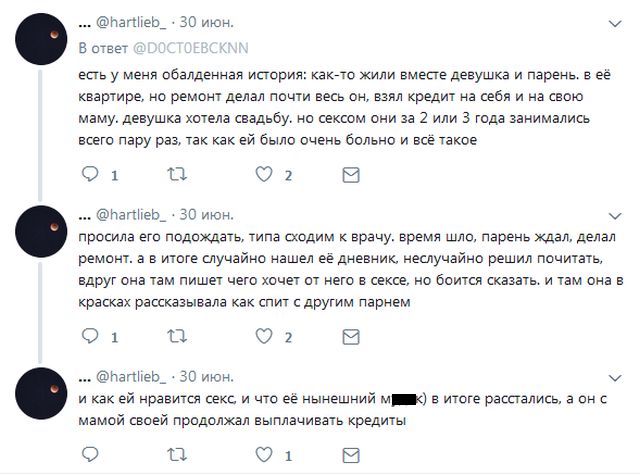Like the tweet starting "просила его подождать"
640x475 pixels.
265,336
